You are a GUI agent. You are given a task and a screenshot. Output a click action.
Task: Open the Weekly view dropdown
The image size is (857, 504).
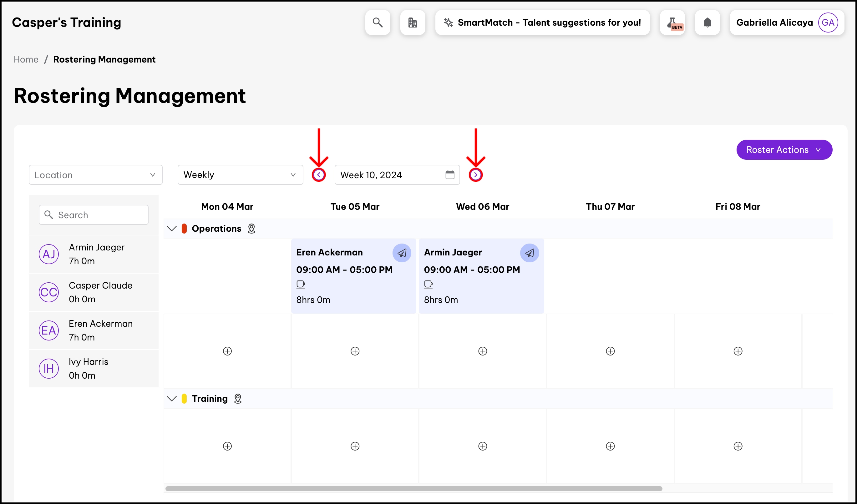point(240,175)
